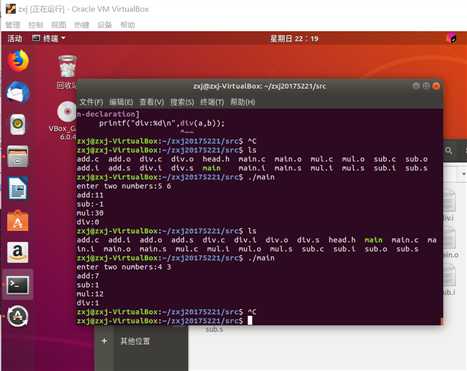Open the Amazon dock icon

pos(18,252)
